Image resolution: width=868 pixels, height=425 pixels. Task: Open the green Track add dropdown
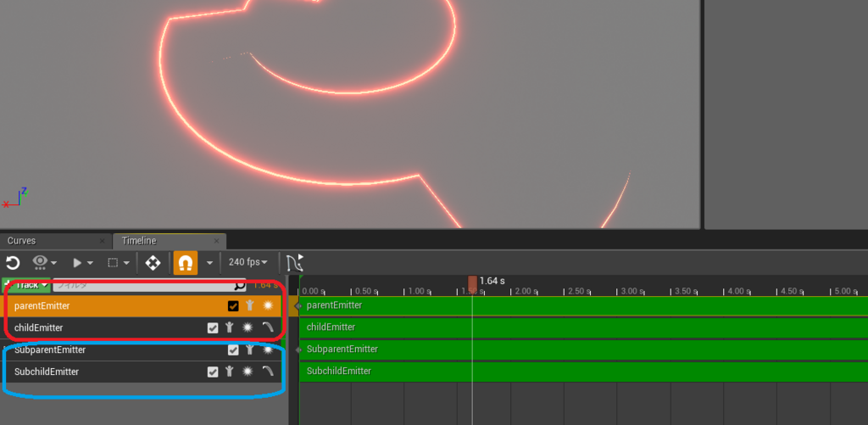click(26, 285)
